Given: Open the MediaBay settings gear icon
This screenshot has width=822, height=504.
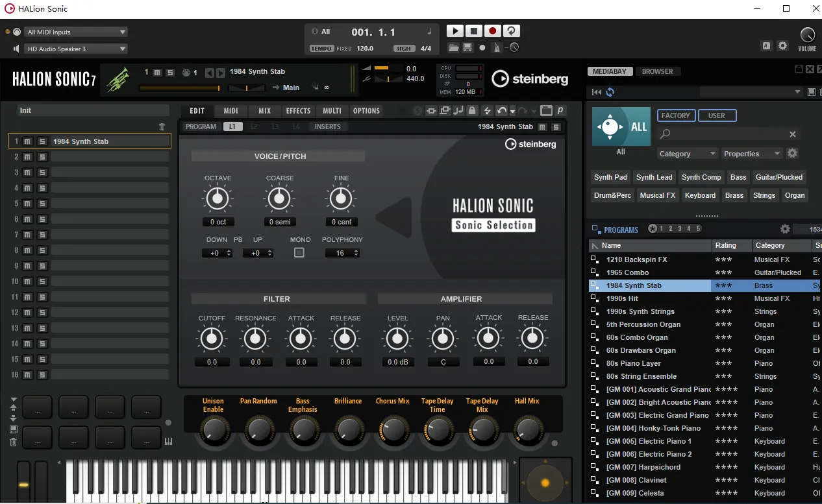Looking at the screenshot, I should point(792,153).
